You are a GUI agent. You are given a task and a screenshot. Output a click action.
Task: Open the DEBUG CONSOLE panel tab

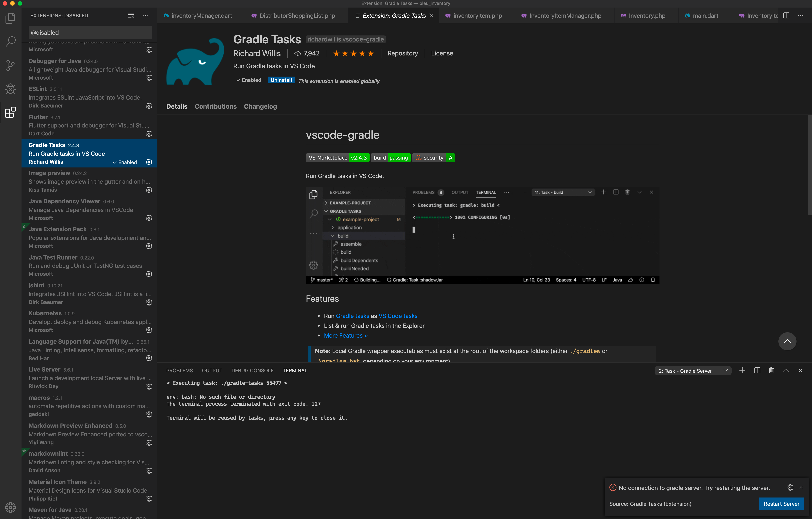252,370
